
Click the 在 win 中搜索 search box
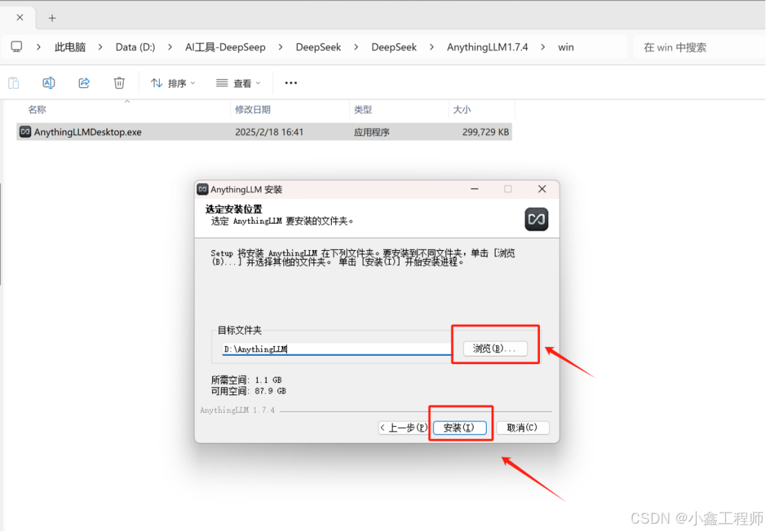(700, 48)
